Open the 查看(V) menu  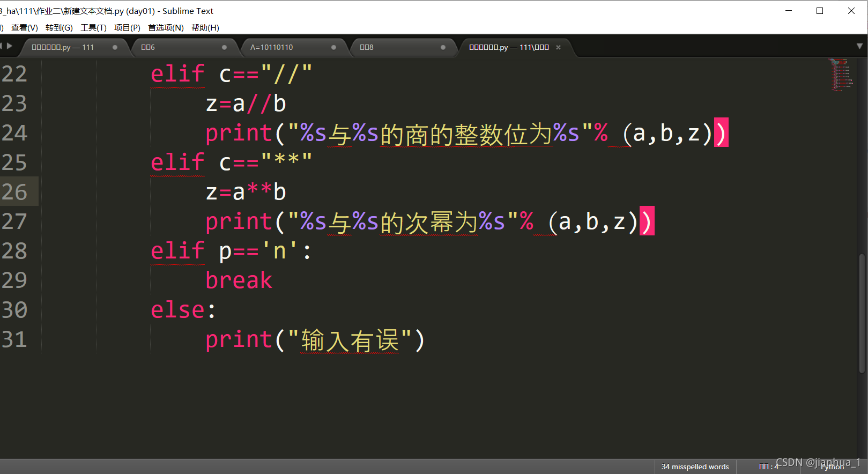(x=25, y=28)
